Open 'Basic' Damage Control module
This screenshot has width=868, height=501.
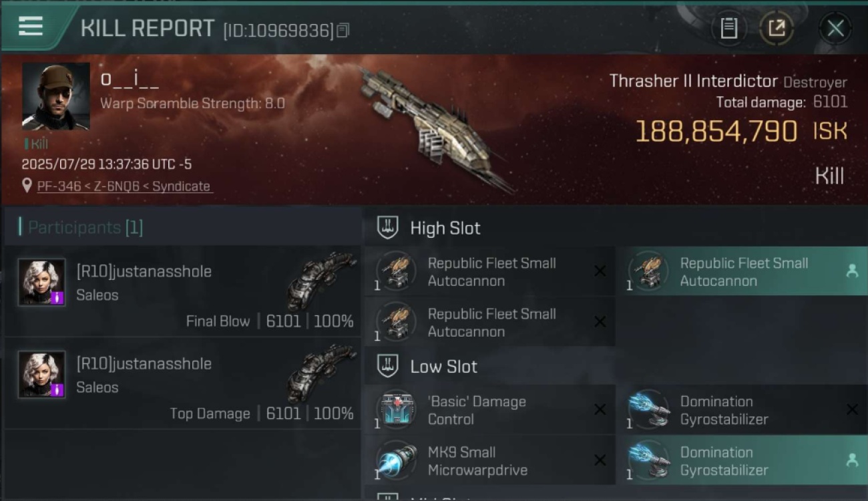point(489,410)
